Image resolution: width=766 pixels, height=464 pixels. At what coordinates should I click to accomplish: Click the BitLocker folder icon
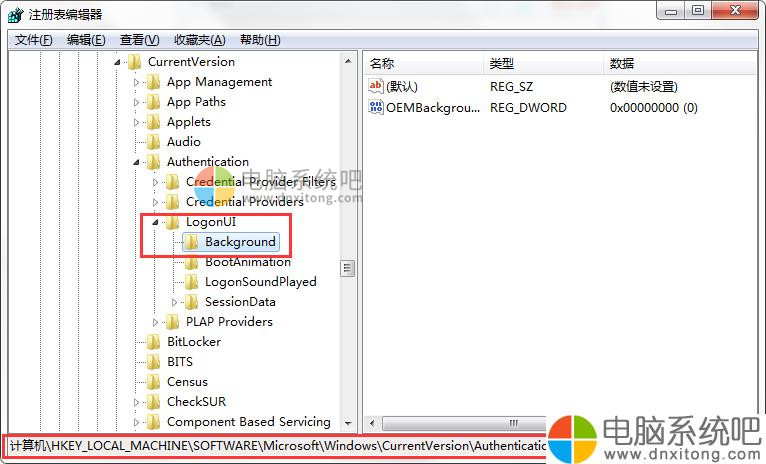click(x=153, y=342)
